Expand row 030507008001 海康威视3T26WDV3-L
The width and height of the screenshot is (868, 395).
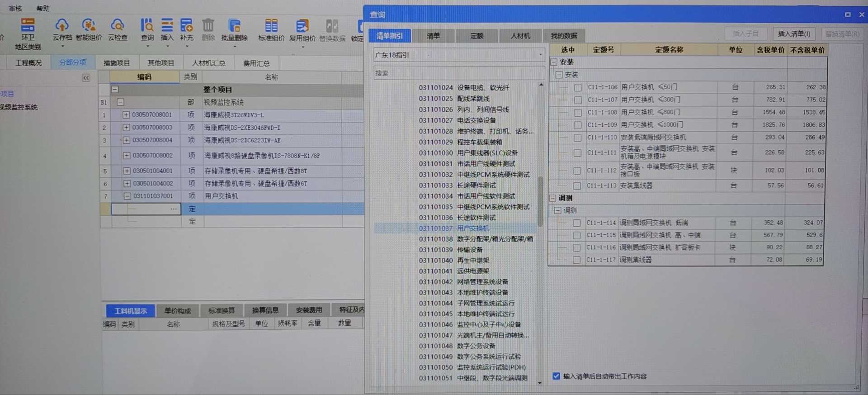(x=127, y=115)
